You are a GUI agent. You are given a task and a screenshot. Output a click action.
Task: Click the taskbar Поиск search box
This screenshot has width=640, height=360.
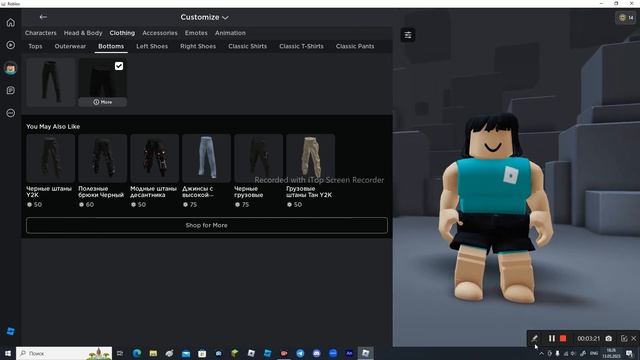(64, 353)
